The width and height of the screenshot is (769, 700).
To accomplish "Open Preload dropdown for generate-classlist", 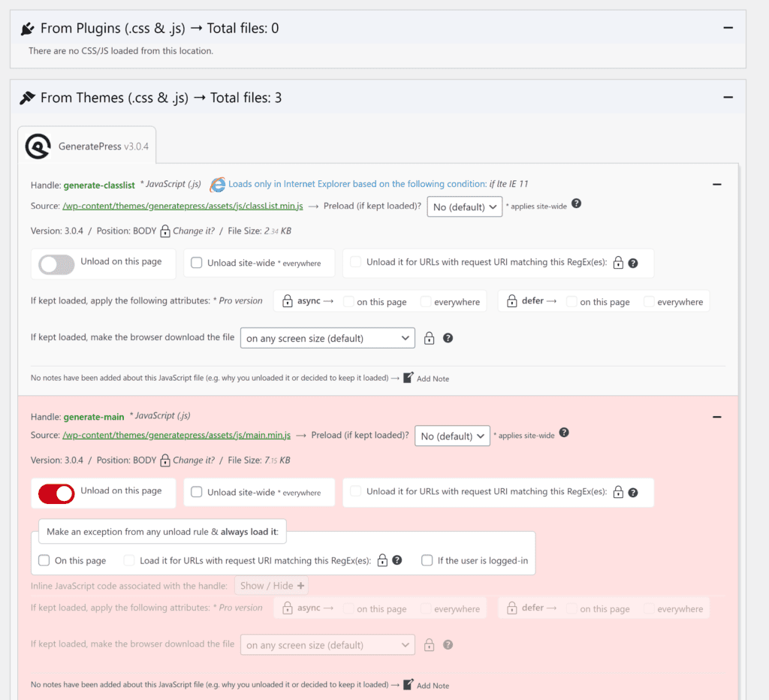I will click(x=464, y=207).
